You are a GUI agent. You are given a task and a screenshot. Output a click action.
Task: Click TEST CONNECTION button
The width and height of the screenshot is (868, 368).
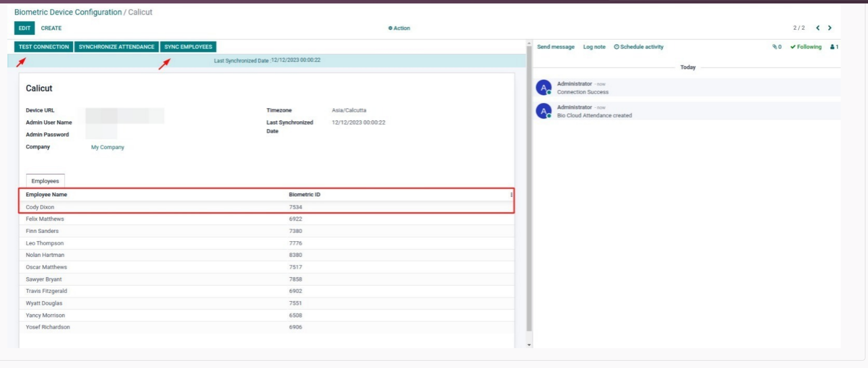point(44,47)
